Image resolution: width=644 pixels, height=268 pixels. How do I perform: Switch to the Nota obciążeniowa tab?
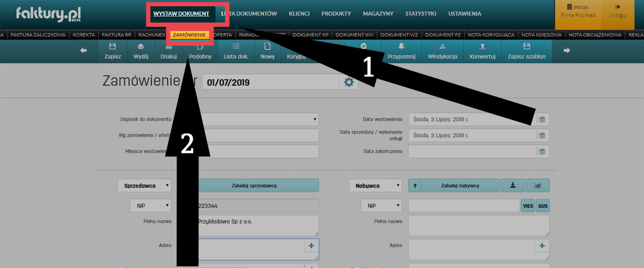[x=594, y=35]
